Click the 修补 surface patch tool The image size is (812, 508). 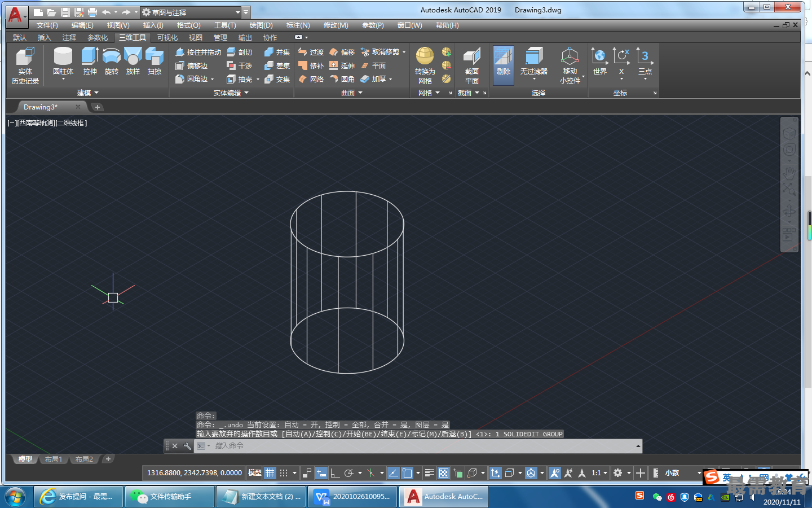coord(311,66)
